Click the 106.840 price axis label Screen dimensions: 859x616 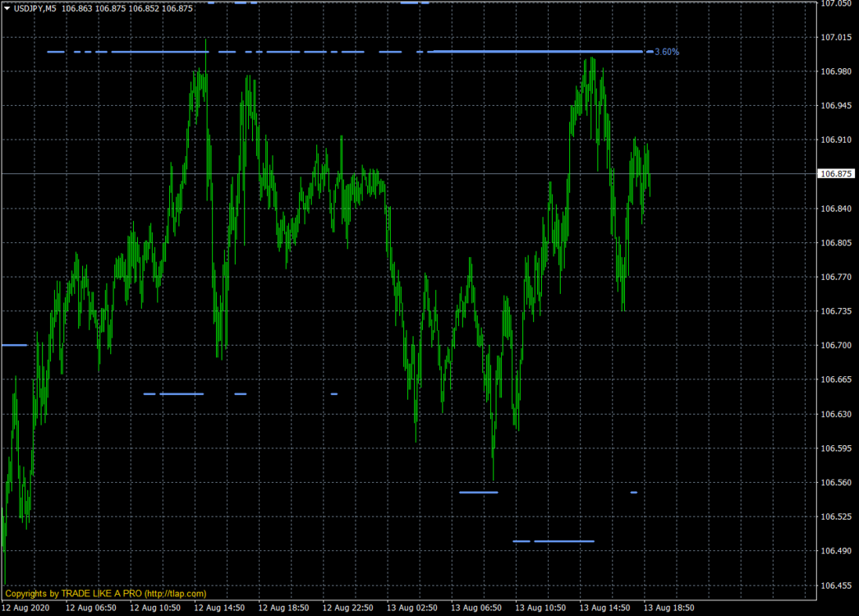(x=836, y=209)
